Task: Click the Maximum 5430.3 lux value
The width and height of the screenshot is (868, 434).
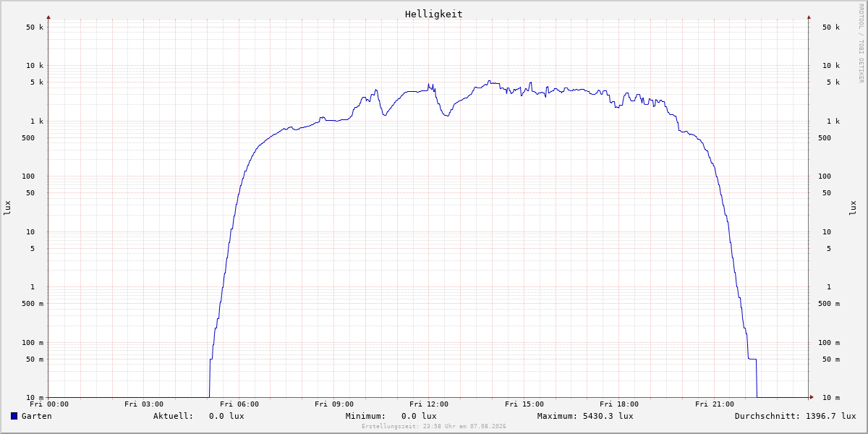Action: click(585, 416)
